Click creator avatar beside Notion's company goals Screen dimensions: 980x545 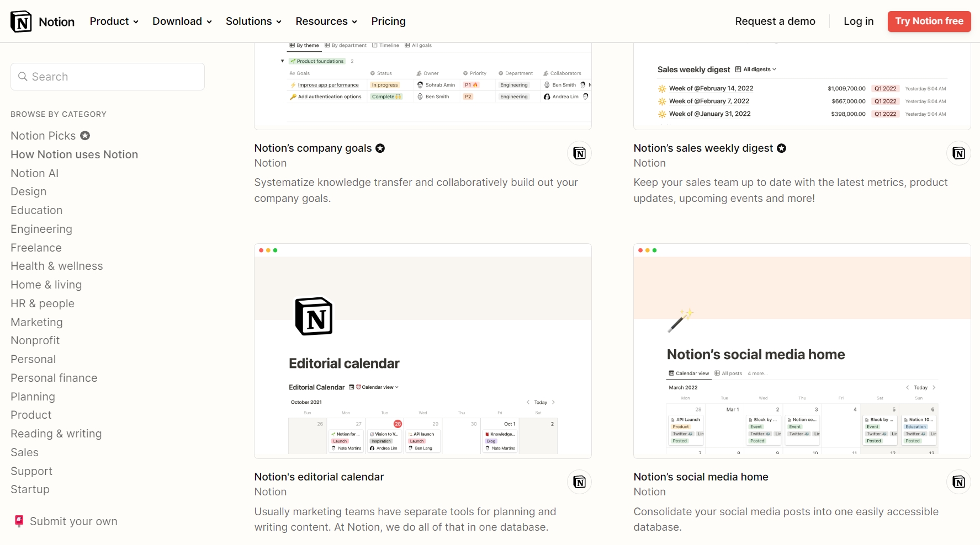[579, 153]
